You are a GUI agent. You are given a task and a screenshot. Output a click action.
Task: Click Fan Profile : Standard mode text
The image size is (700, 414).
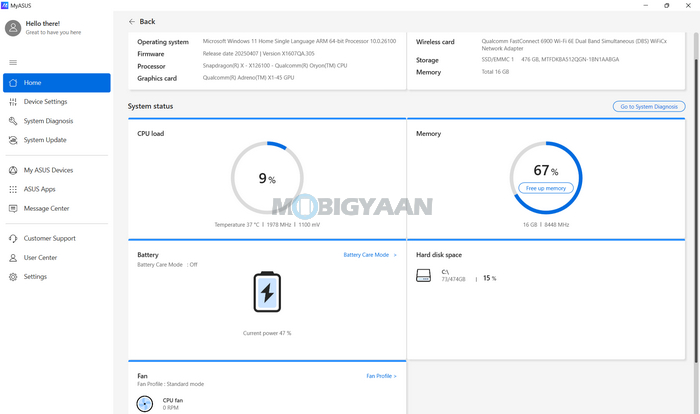170,384
